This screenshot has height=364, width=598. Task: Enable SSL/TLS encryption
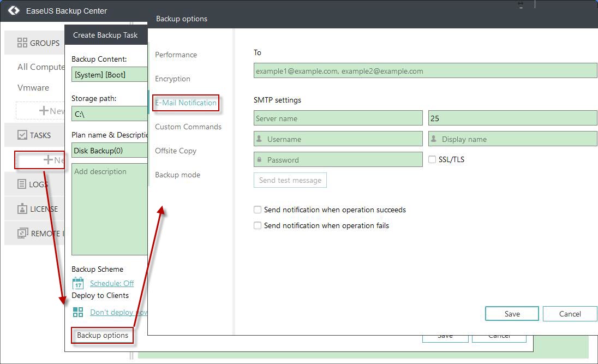pyautogui.click(x=432, y=159)
